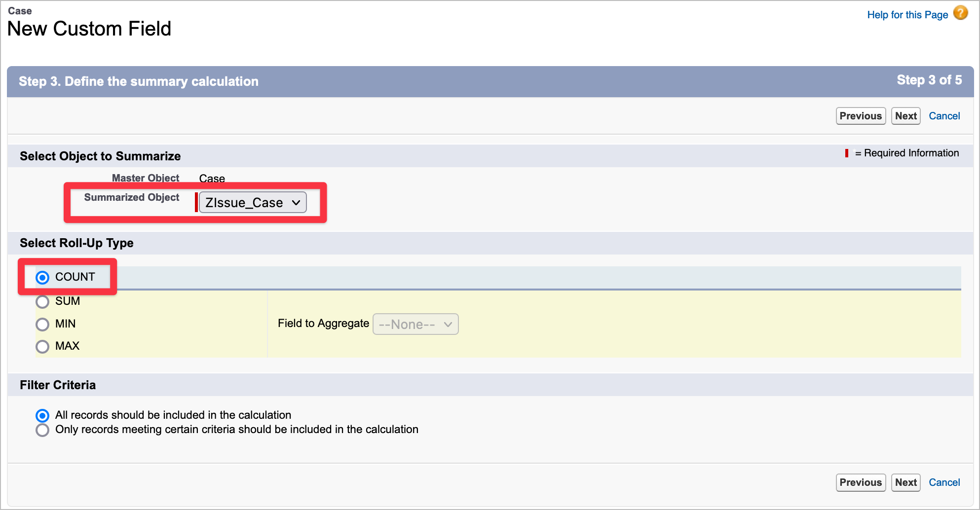Click the Field to Aggregate label
The width and height of the screenshot is (980, 510).
click(323, 324)
